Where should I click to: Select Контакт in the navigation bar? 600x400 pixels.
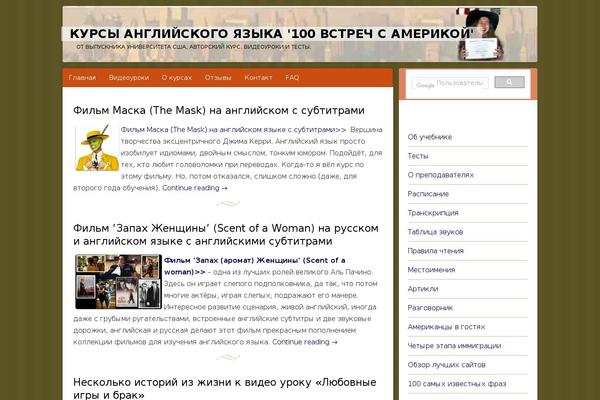tap(258, 78)
